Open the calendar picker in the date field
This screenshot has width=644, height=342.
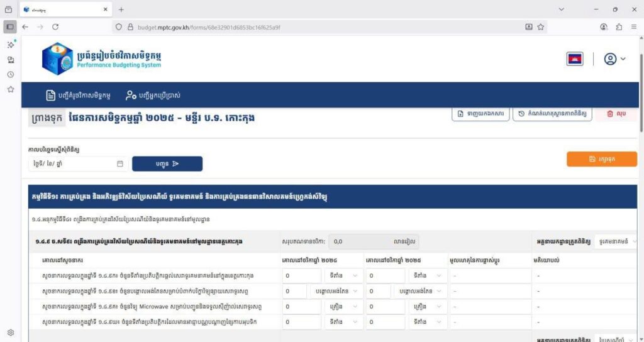[x=120, y=164]
